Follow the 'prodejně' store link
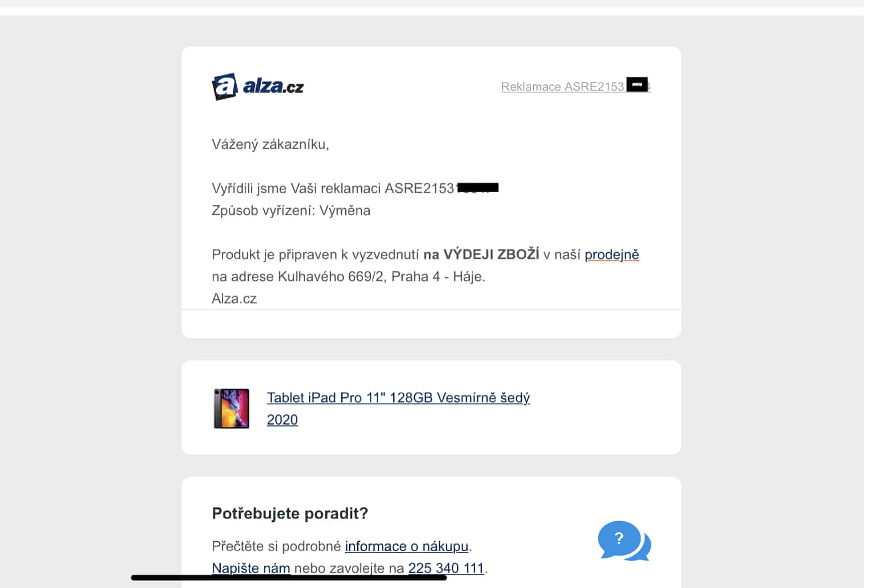 tap(612, 254)
